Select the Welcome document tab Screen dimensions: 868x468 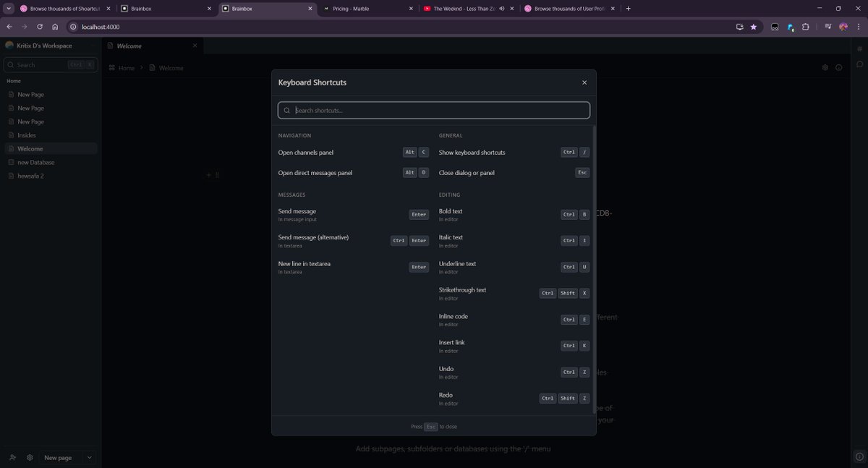pyautogui.click(x=152, y=46)
